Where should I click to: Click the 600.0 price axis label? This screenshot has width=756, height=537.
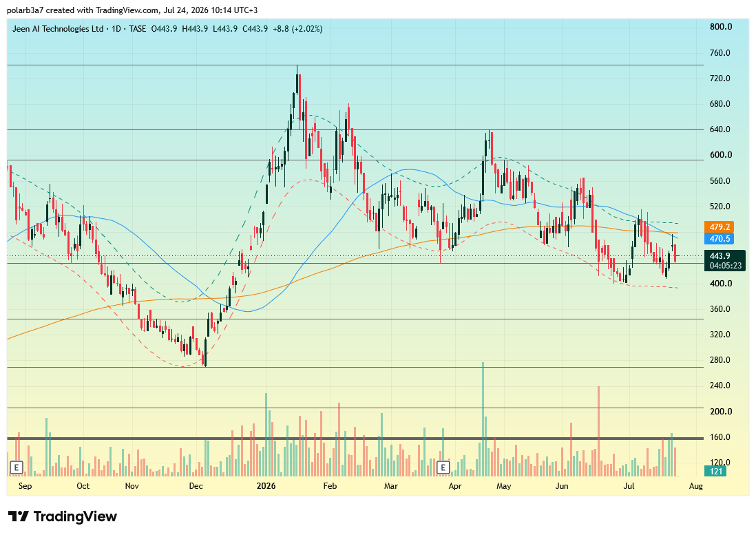point(721,155)
